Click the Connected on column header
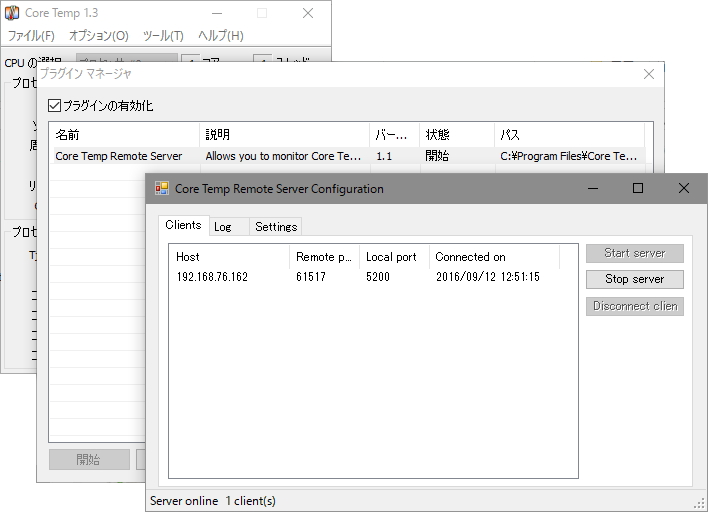 [494, 257]
